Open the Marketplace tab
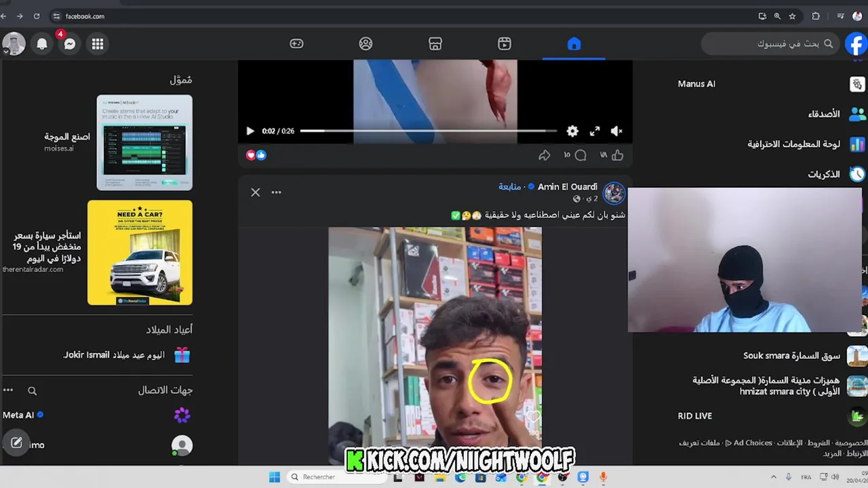868x488 pixels. click(x=435, y=44)
